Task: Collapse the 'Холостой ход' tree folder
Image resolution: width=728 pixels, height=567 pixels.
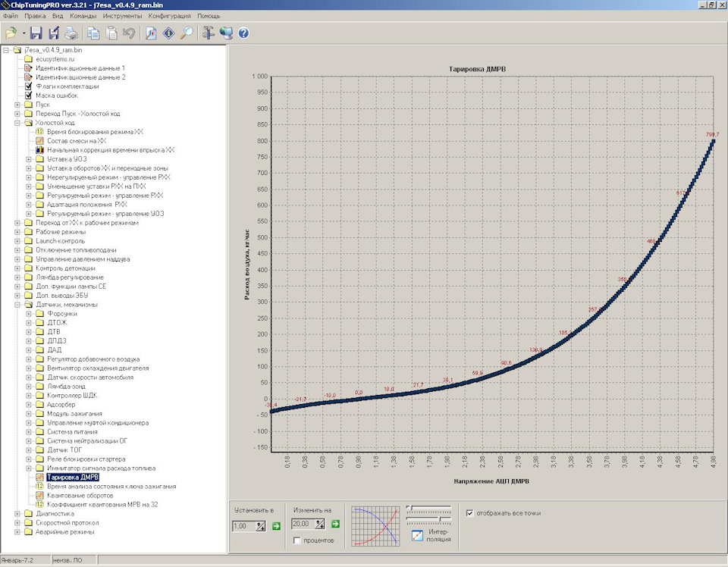Action: point(18,123)
